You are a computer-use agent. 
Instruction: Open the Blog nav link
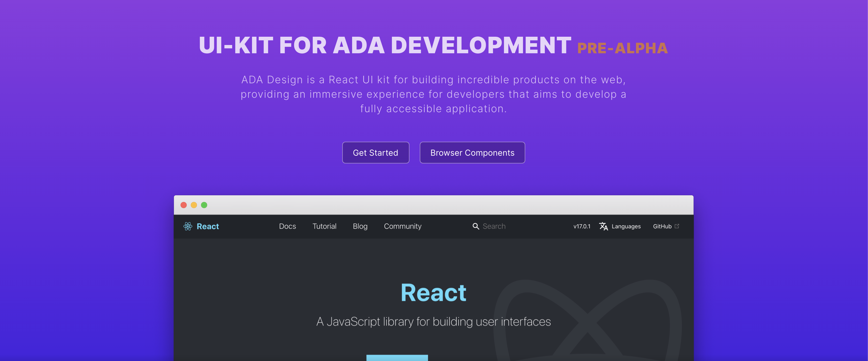click(360, 226)
